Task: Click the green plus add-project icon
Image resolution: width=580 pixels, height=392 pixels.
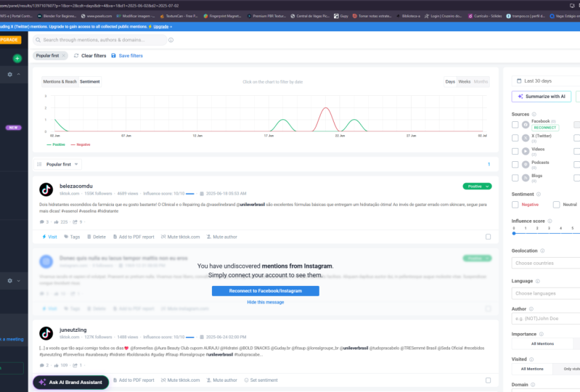Action: point(17,58)
